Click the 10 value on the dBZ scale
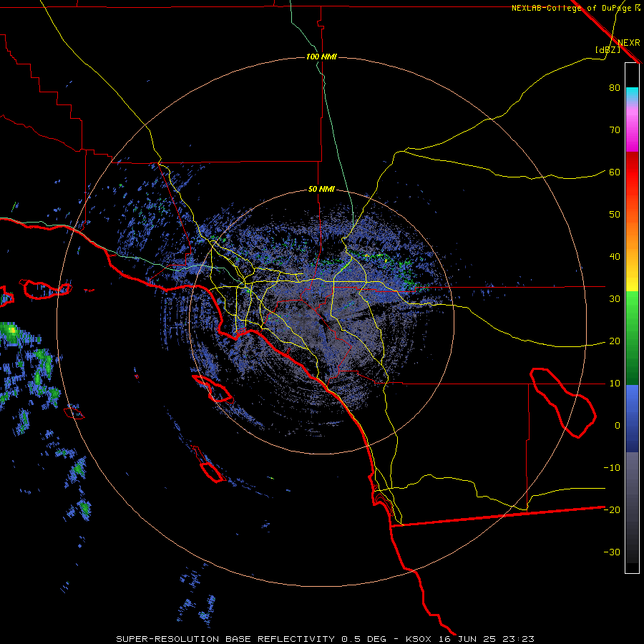 [x=615, y=384]
